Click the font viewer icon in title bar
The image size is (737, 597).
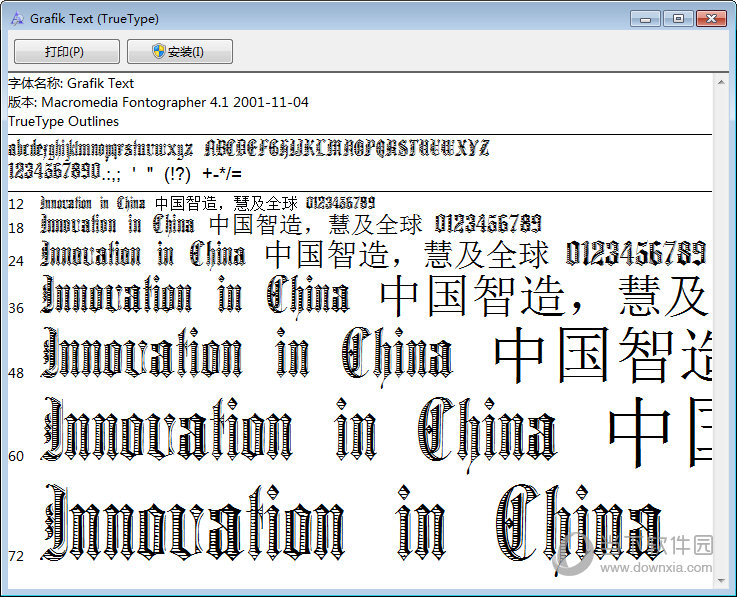click(x=17, y=19)
